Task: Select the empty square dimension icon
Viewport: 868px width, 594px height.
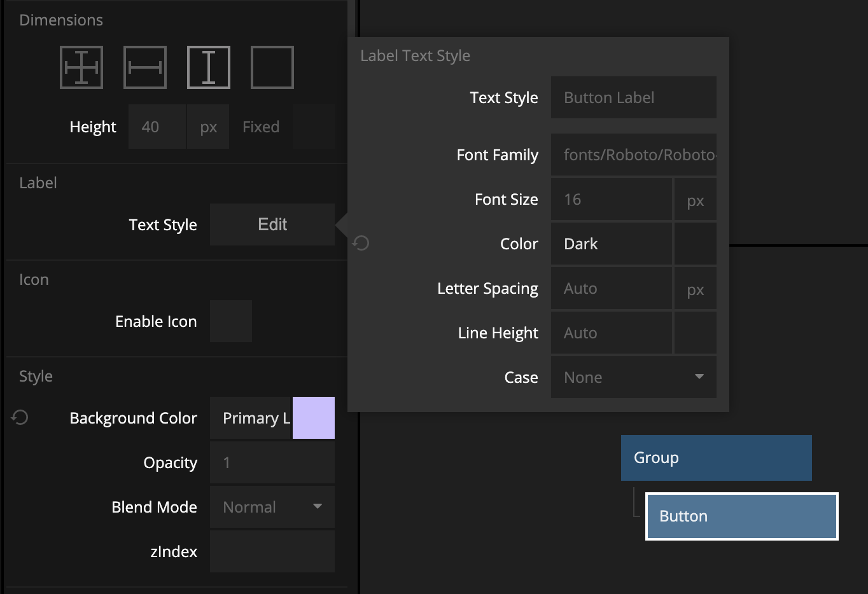Action: [x=272, y=67]
